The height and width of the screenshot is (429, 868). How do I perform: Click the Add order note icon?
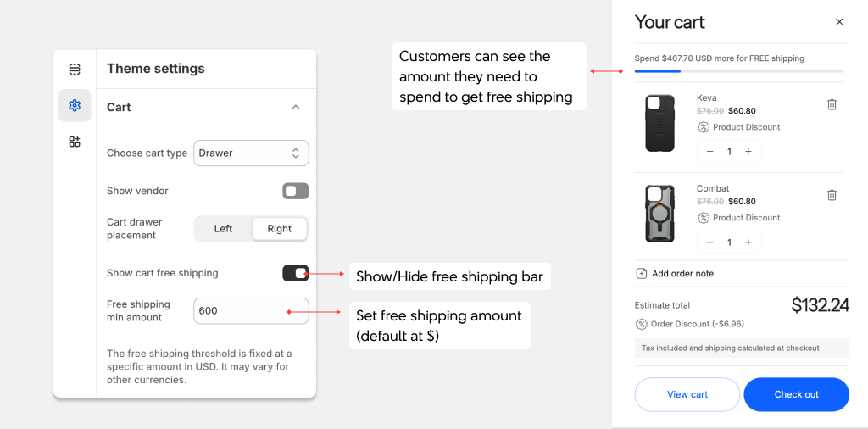tap(642, 274)
